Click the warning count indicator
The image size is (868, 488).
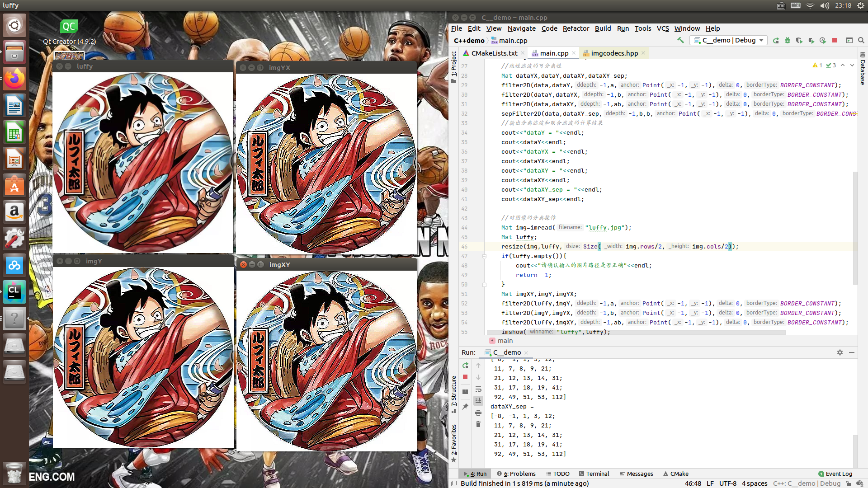coord(817,66)
